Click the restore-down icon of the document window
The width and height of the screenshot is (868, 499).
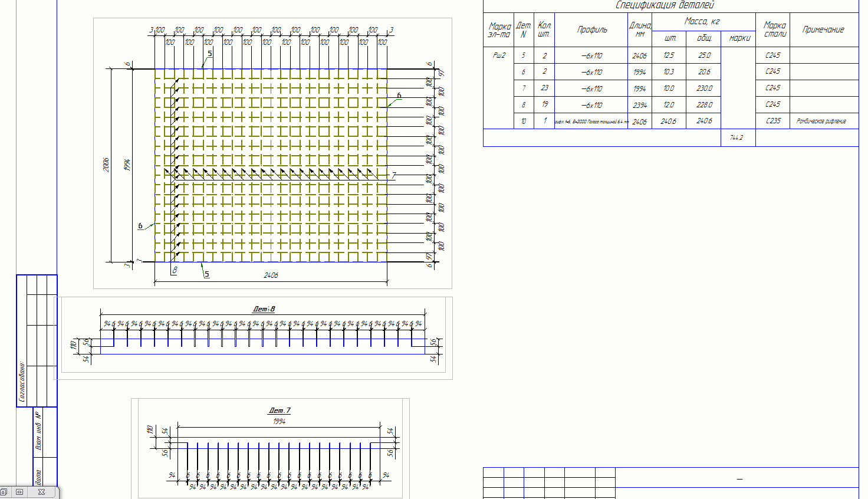tap(4, 492)
